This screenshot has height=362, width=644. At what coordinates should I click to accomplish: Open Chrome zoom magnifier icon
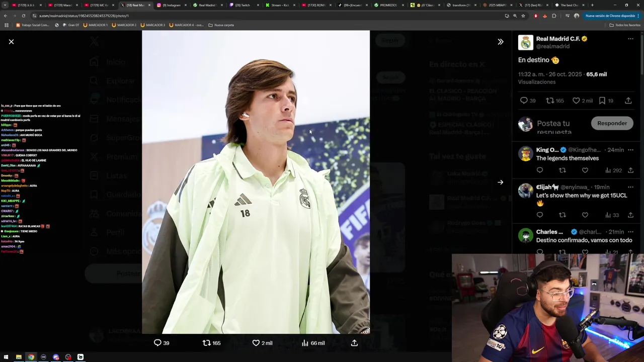(x=515, y=16)
